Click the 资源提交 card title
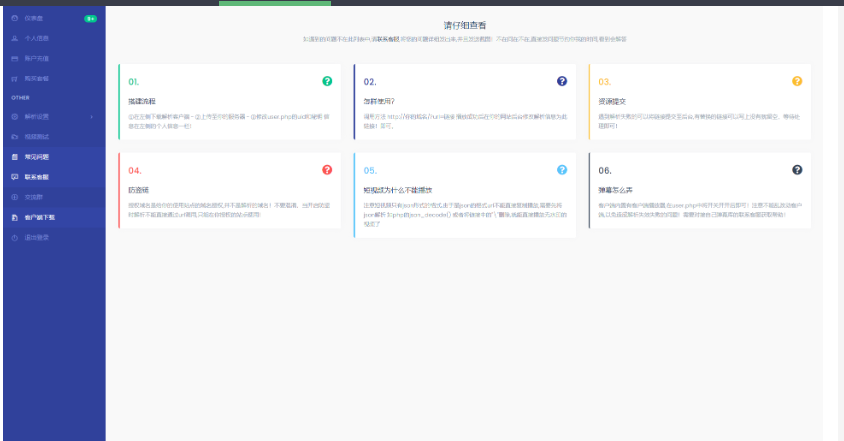Image resolution: width=844 pixels, height=441 pixels. point(612,101)
